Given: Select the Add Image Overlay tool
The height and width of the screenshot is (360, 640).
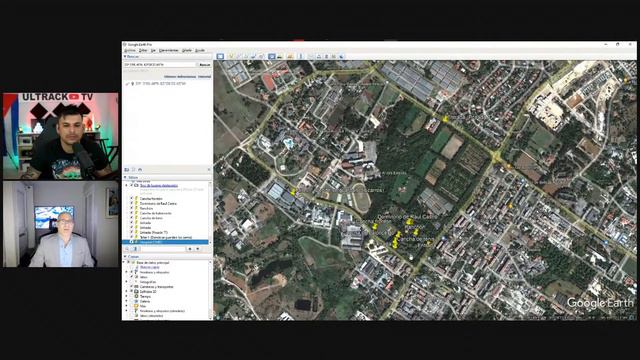Looking at the screenshot, I should pos(253,56).
